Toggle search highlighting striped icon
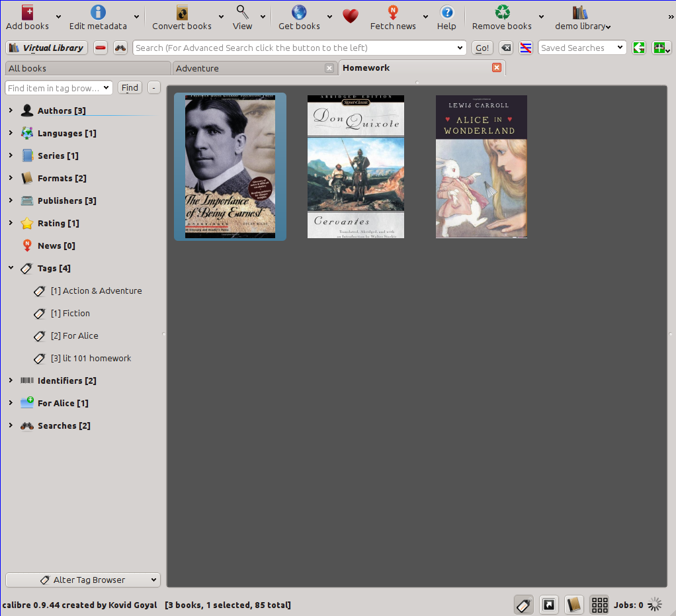This screenshot has width=676, height=616. point(526,48)
